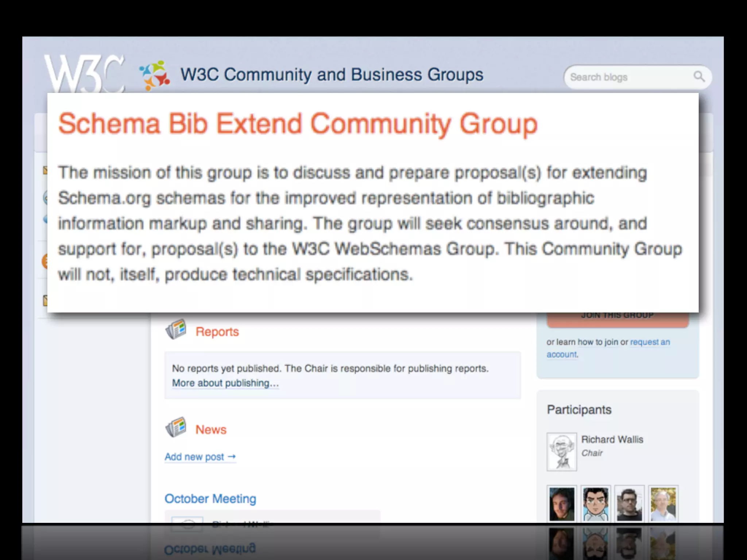
Task: Click the colorful community groups logo icon
Action: (x=154, y=75)
